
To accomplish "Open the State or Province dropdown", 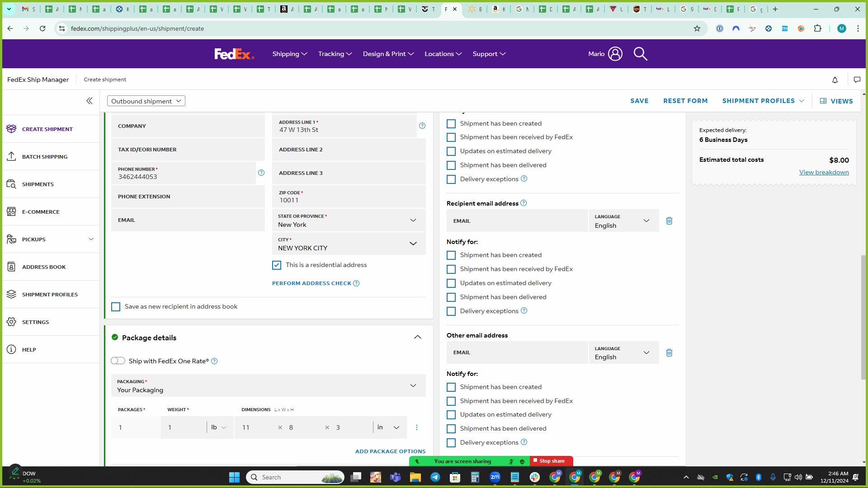I will coord(349,220).
